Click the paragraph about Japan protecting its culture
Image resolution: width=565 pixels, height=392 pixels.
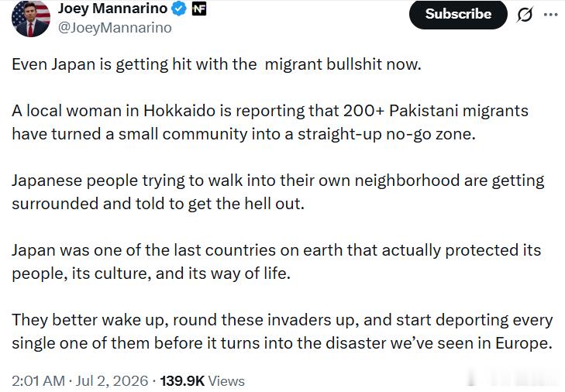coord(277,262)
